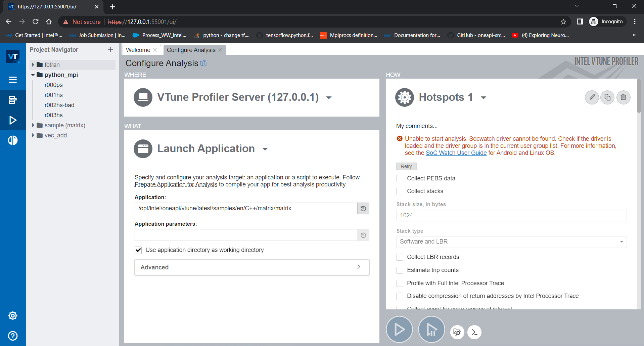Toggle the Collect stacks checkbox

pos(400,191)
